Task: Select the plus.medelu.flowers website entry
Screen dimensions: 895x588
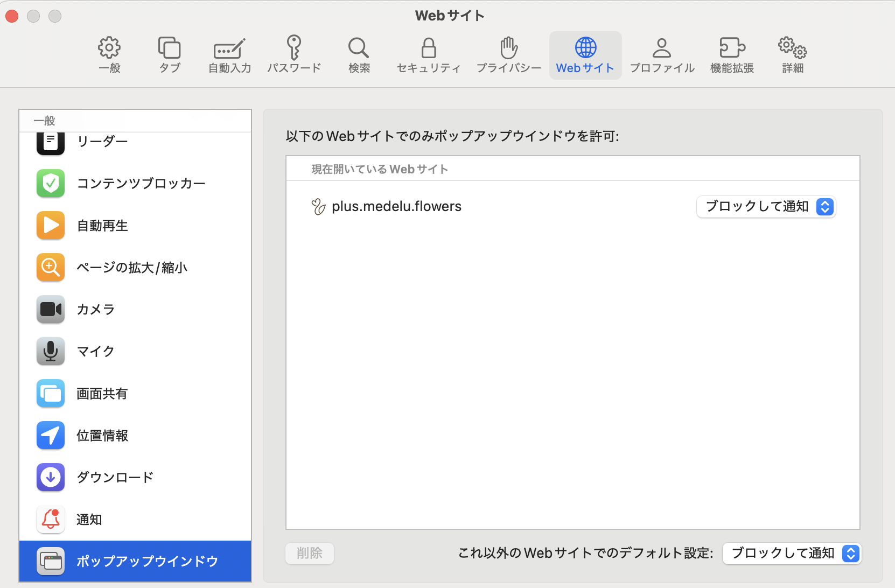Action: pyautogui.click(x=397, y=206)
